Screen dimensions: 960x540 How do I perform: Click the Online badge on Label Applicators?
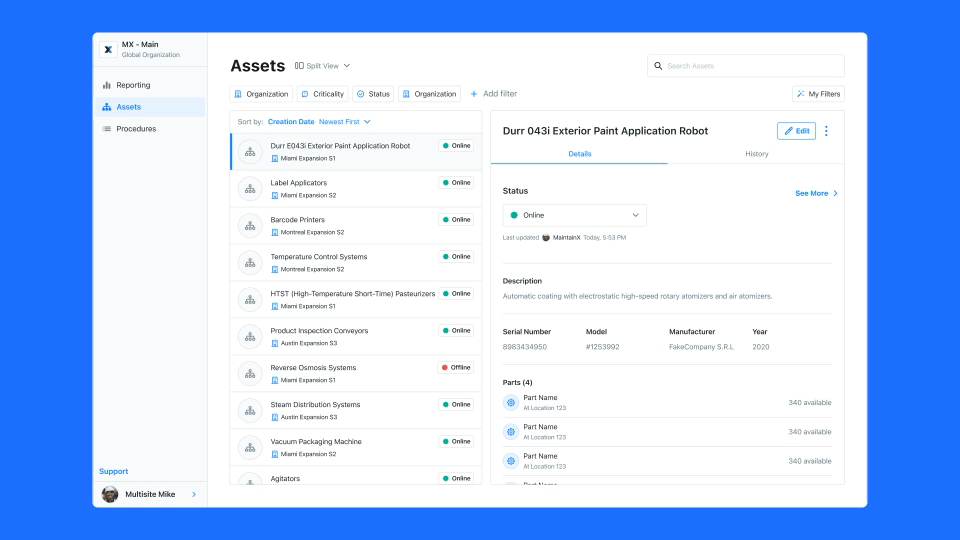click(x=456, y=182)
